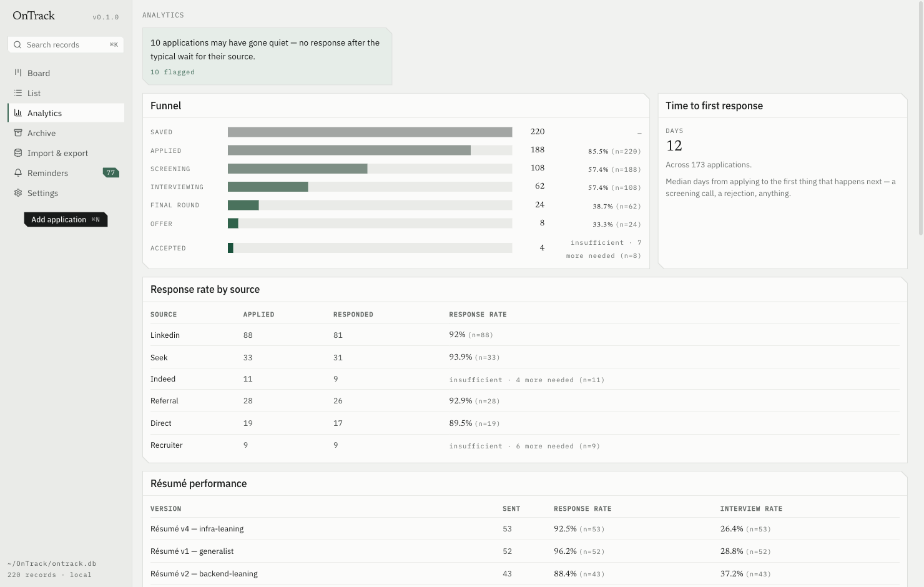Click the 12 days median value

coord(674,146)
